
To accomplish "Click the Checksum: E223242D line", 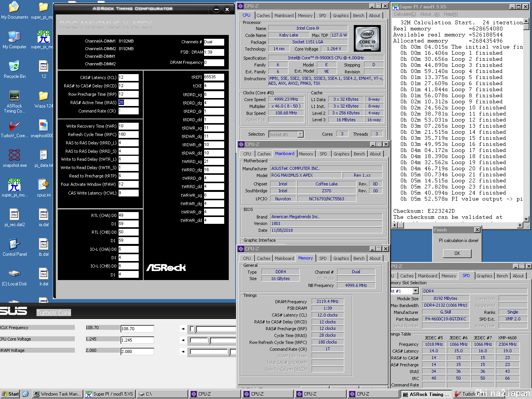I will (x=424, y=211).
